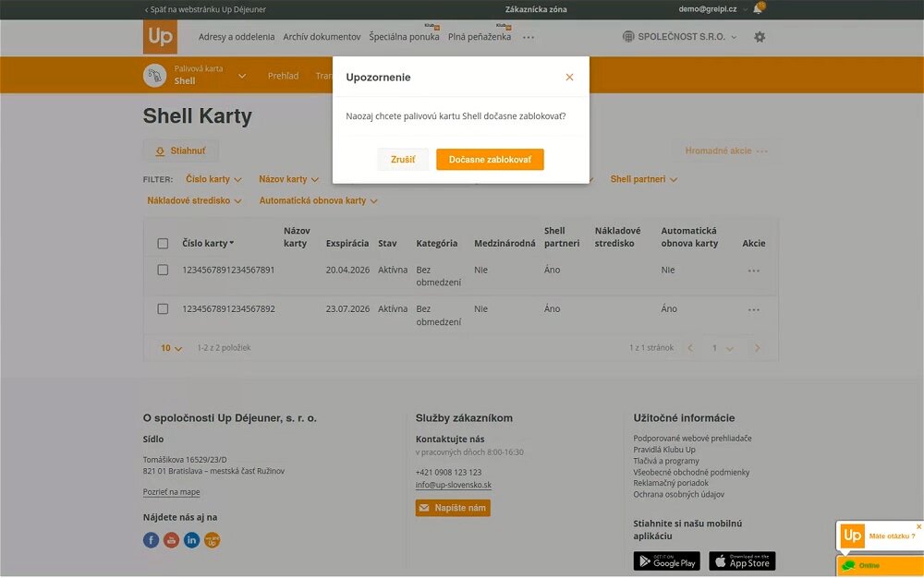Go back via Späť na webstránku Up Déjeuner
The height and width of the screenshot is (578, 924).
coord(205,9)
